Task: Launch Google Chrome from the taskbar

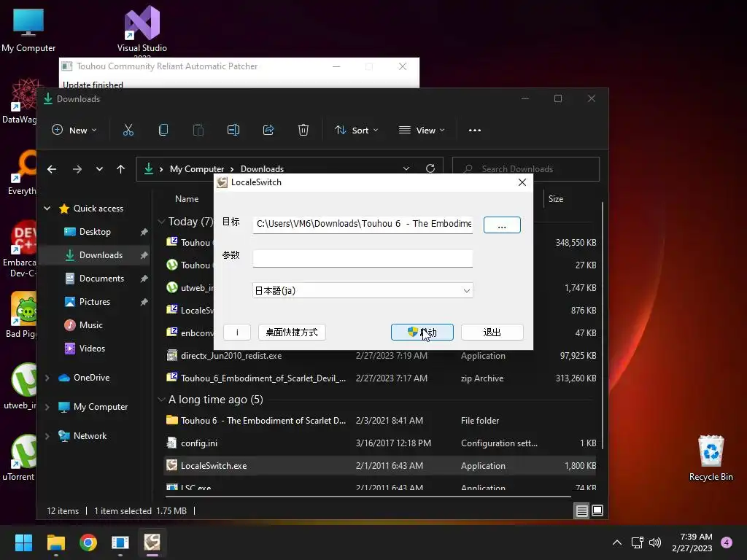Action: tap(88, 542)
